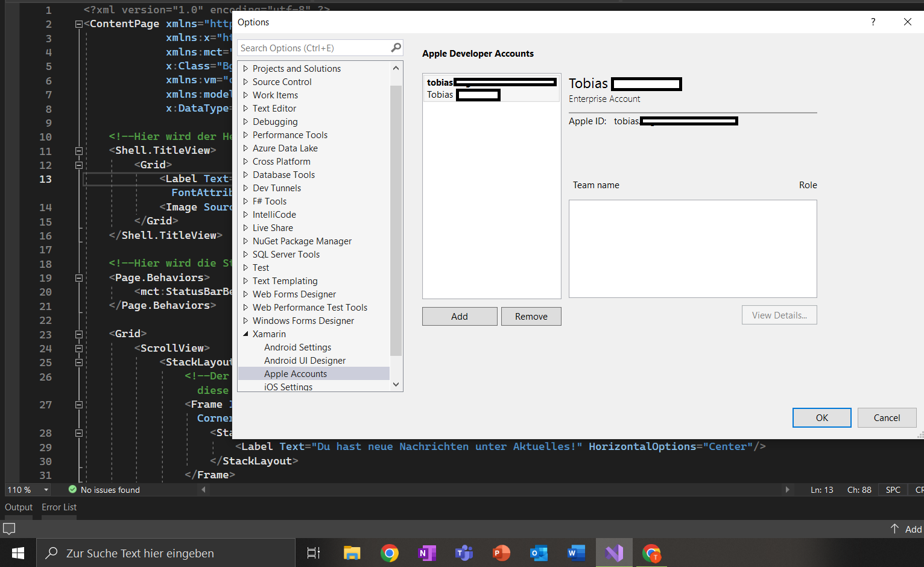Open OneNote from the taskbar

pyautogui.click(x=427, y=553)
